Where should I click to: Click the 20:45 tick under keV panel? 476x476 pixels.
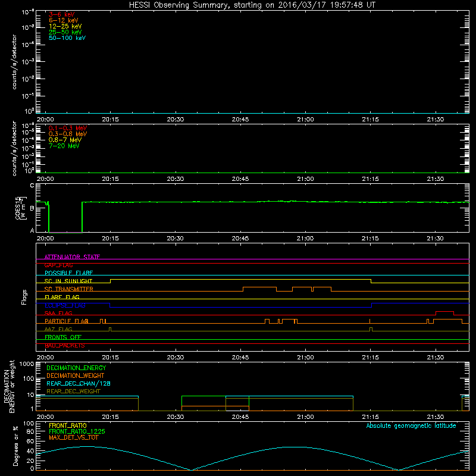240,120
